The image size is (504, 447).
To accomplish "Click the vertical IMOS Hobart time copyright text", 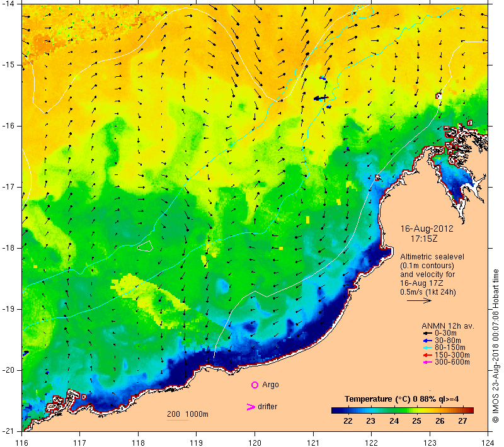I will coord(495,346).
